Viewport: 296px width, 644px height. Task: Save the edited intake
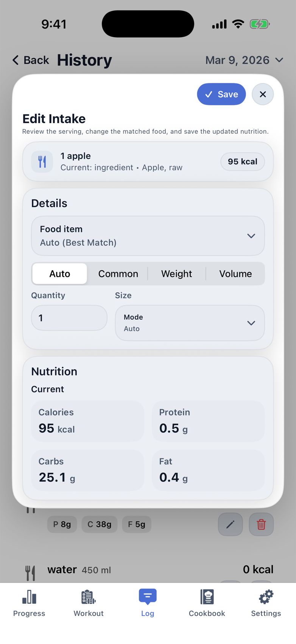pyautogui.click(x=221, y=94)
